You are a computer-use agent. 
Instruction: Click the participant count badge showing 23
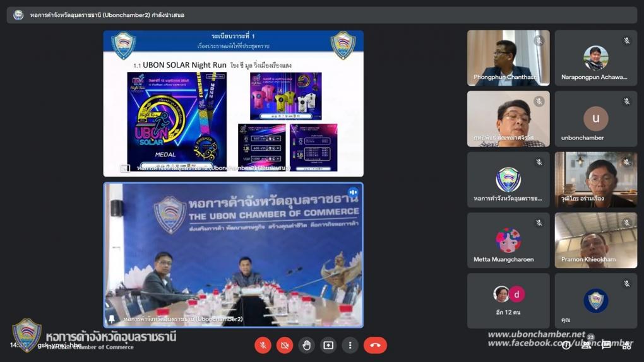pos(590,337)
